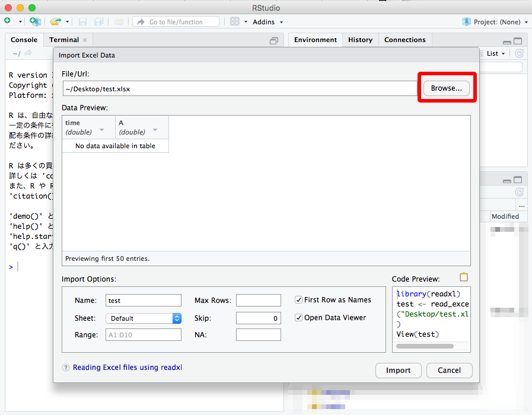Viewport: 532px width, 415px height.
Task: Toggle the First Row as Names checkbox
Action: (x=298, y=300)
